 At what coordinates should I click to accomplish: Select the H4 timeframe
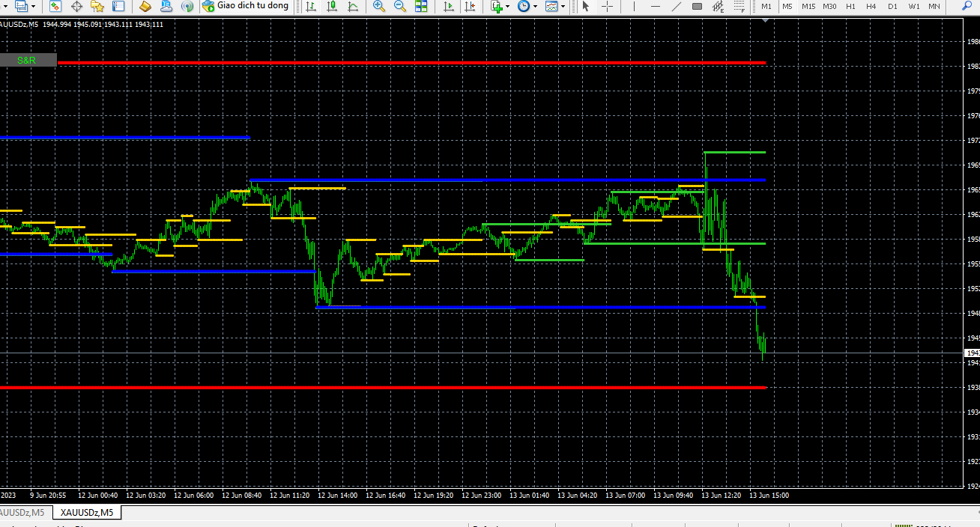(x=871, y=6)
